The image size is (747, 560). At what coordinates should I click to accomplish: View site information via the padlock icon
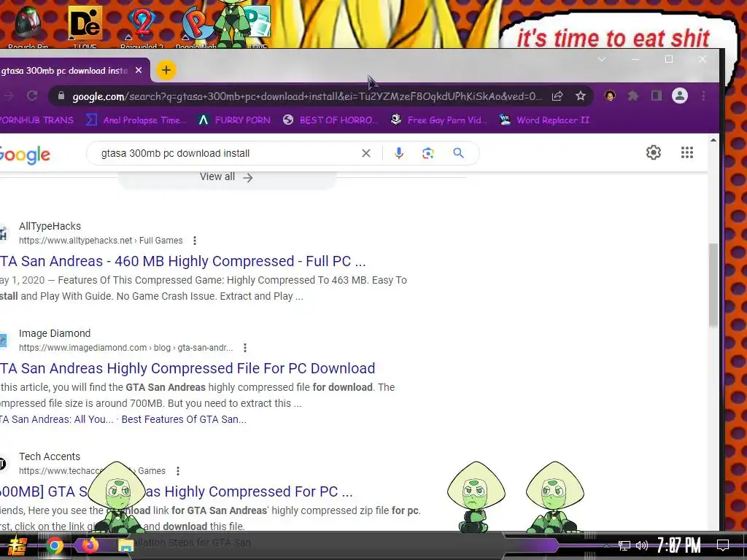[61, 96]
